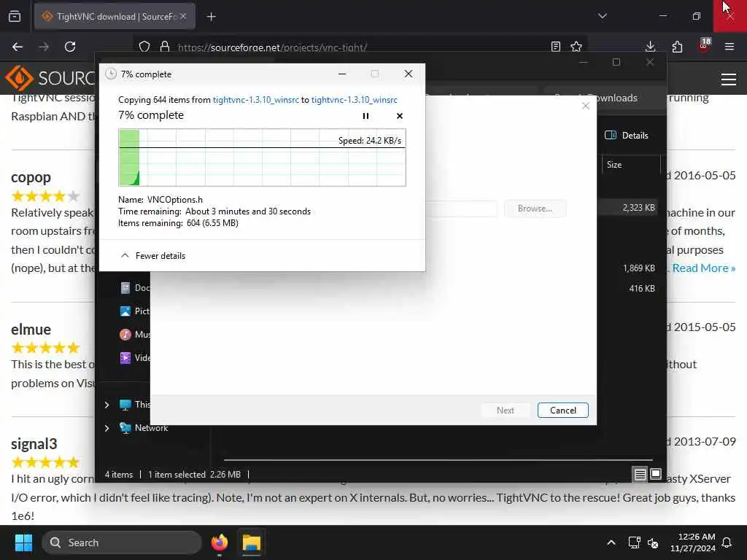
Task: Open a new Firefox tab
Action: pyautogui.click(x=211, y=17)
